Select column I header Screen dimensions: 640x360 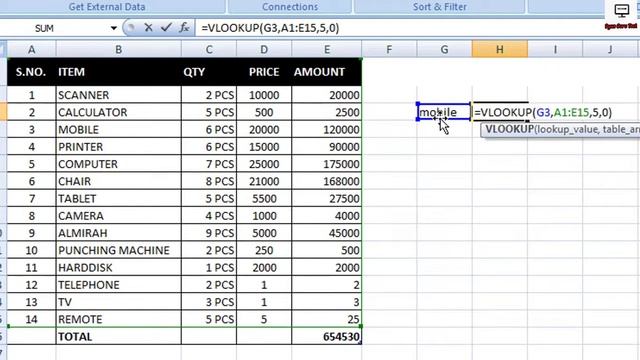coord(555,49)
